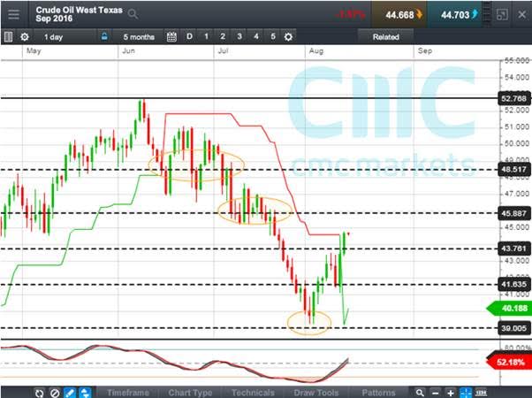Open the calendar date picker
Screen dimensions: 532x398
click(171, 36)
